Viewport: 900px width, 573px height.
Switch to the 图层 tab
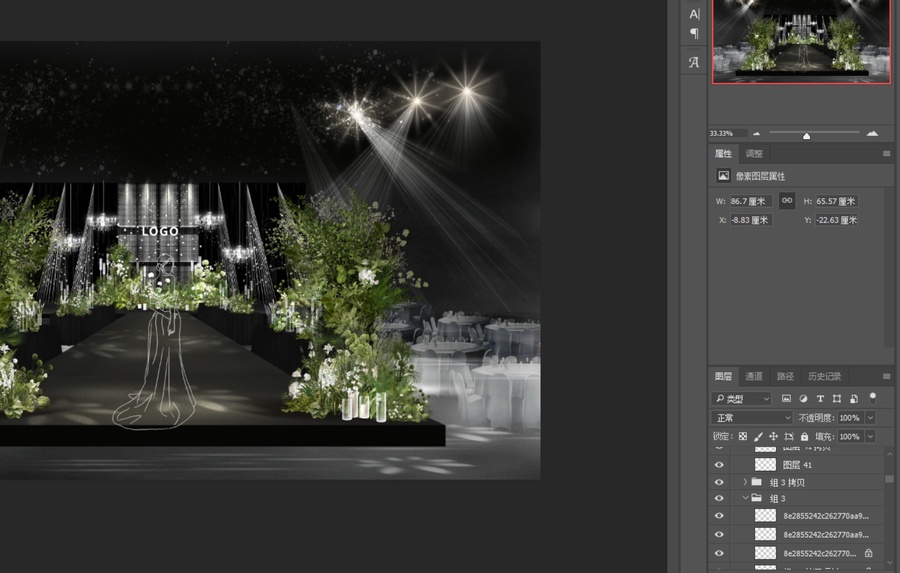(x=723, y=376)
